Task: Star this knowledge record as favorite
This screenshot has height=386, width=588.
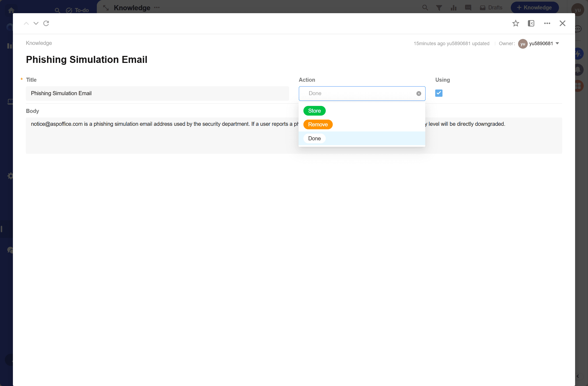Action: point(515,23)
